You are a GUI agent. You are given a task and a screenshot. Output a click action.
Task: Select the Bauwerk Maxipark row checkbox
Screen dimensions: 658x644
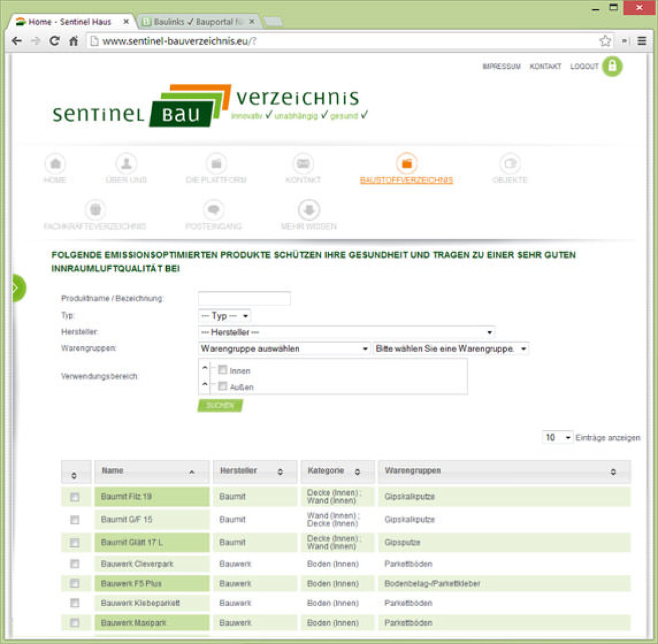point(75,622)
